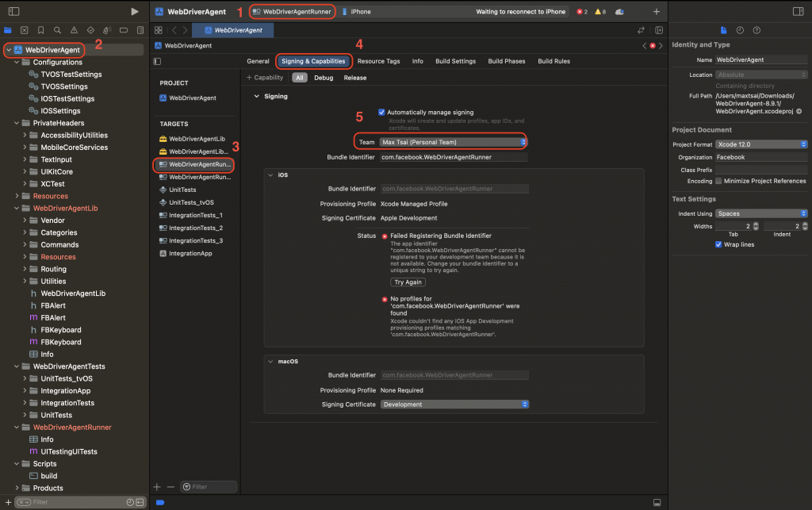This screenshot has height=510, width=812.
Task: Toggle the bottom debug area icon
Action: (x=657, y=502)
